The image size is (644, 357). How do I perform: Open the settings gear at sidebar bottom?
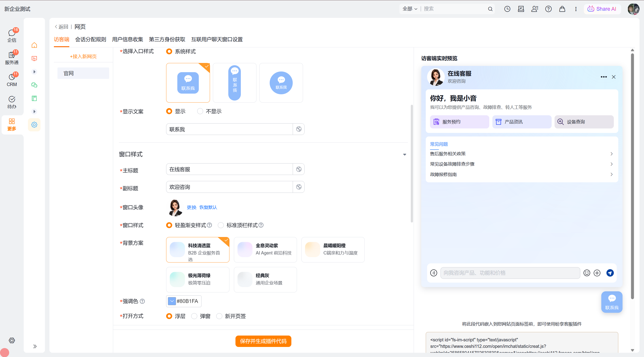[x=12, y=340]
